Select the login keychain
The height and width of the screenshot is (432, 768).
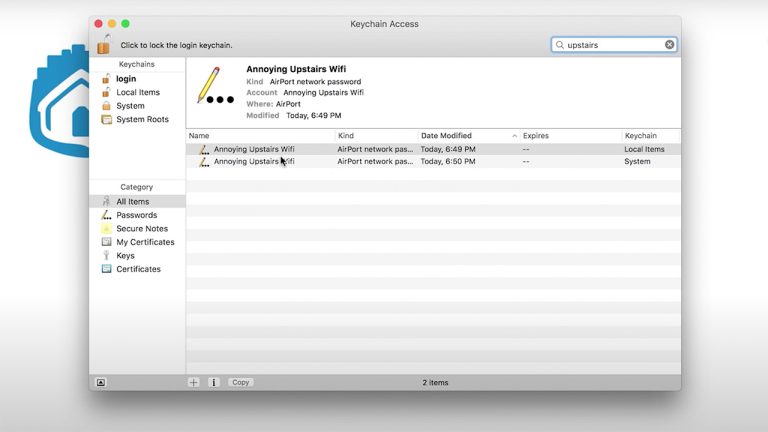[x=126, y=79]
